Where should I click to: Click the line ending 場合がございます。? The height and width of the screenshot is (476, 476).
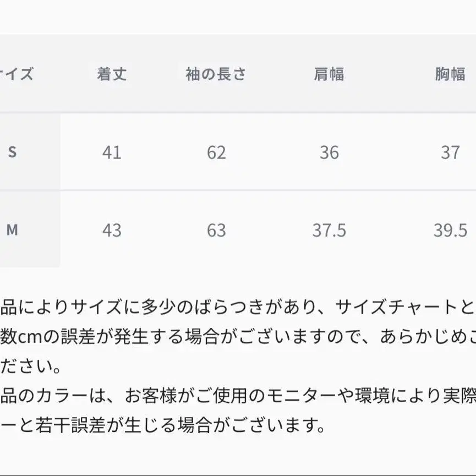(x=160, y=424)
